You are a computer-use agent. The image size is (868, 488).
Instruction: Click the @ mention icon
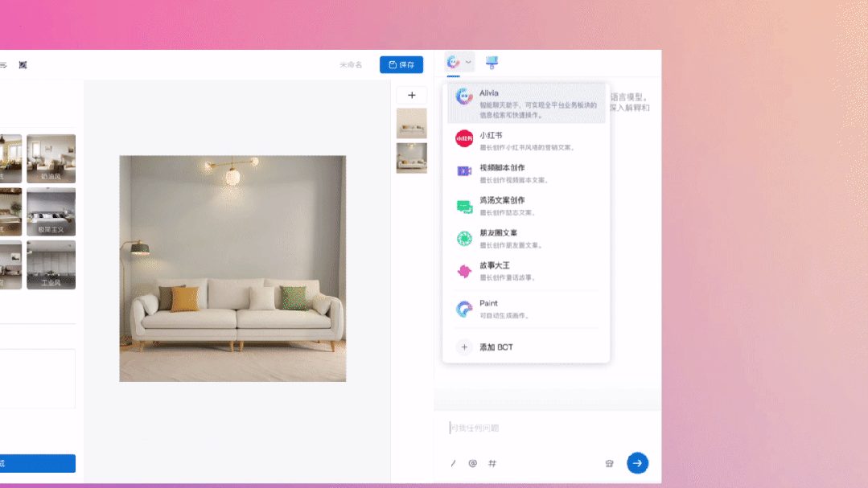click(x=472, y=463)
